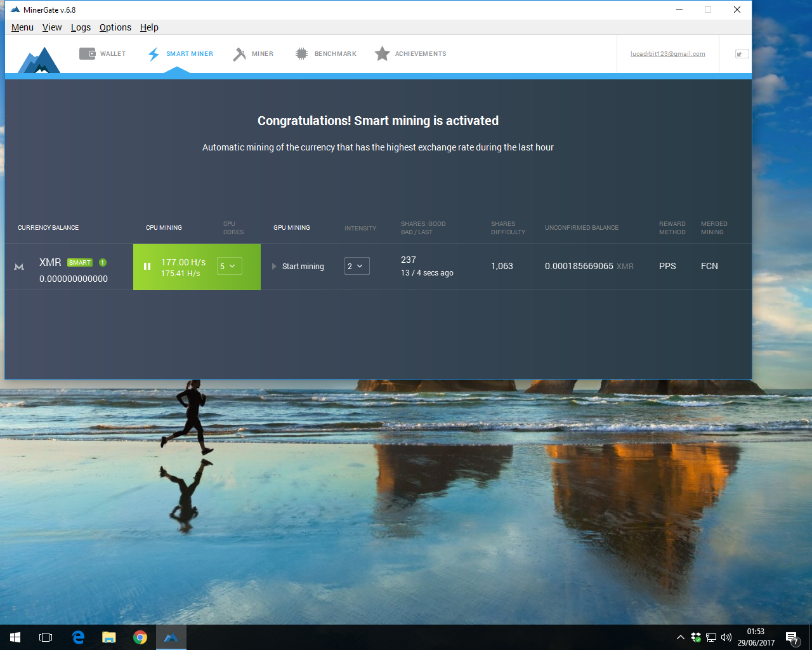Pause CPU mining for XMR
This screenshot has width=812, height=650.
(x=147, y=267)
